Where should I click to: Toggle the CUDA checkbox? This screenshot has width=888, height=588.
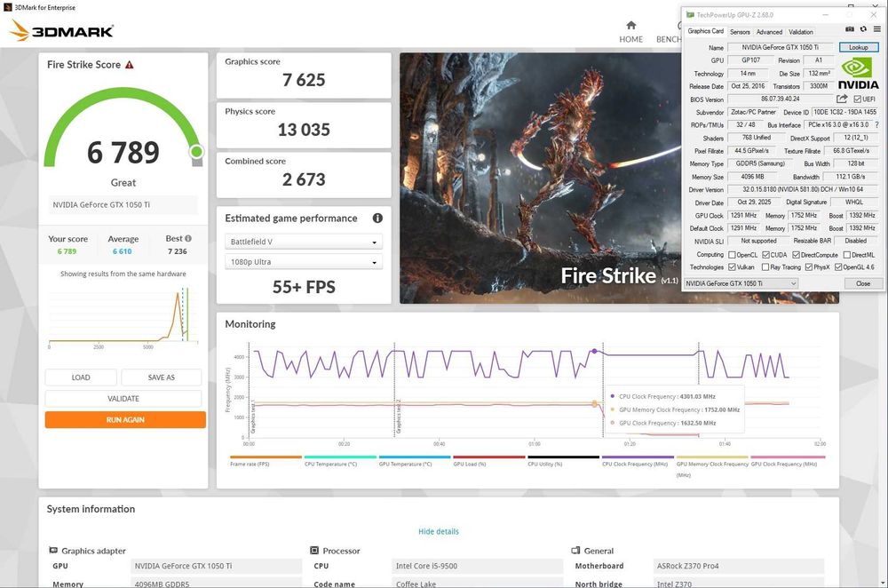765,255
